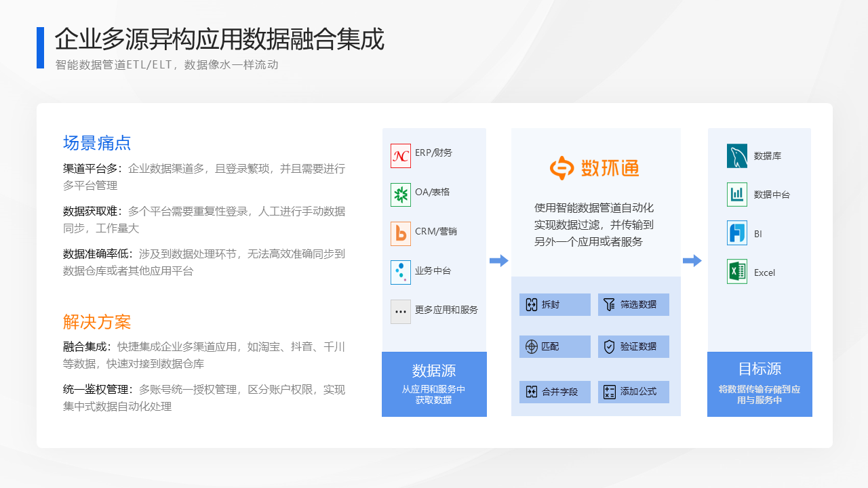Click the 拆封 button label
The height and width of the screenshot is (488, 868).
(x=551, y=305)
